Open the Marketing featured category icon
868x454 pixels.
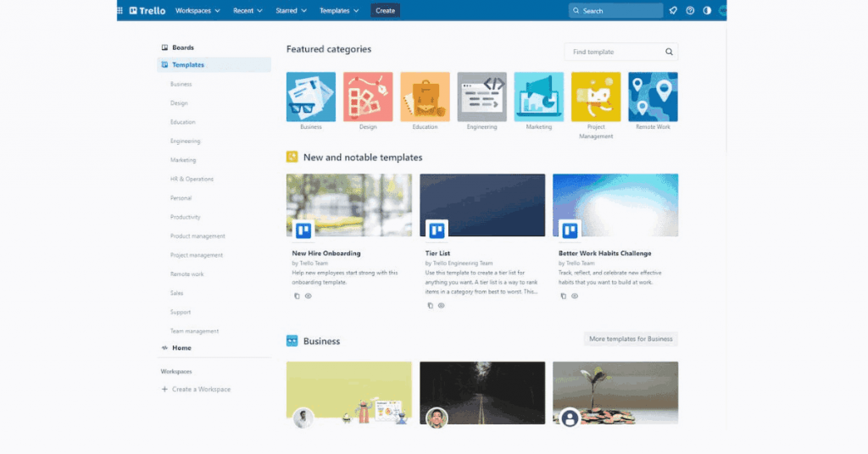pos(539,97)
